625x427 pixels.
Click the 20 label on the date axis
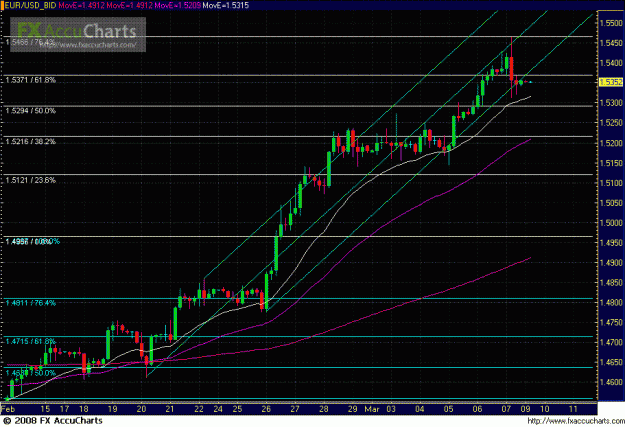141,409
